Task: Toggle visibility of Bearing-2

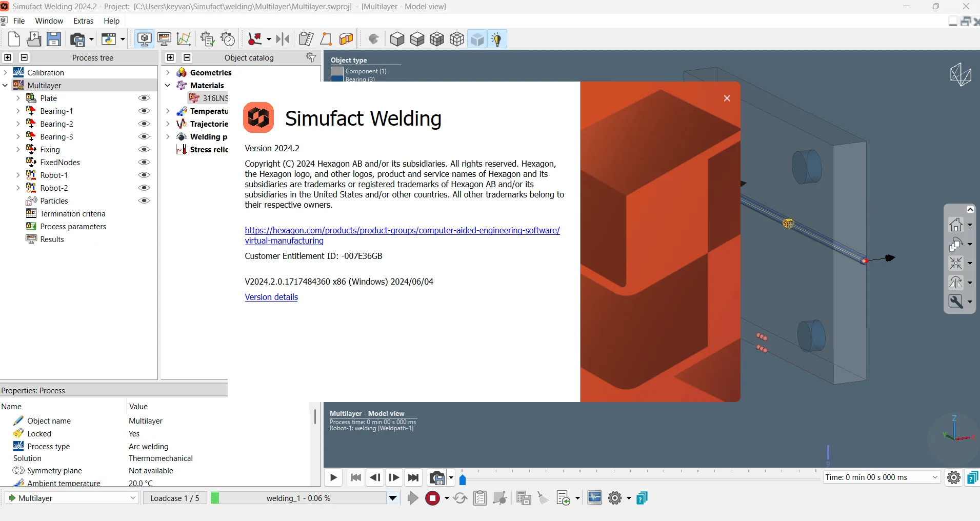Action: coord(145,124)
